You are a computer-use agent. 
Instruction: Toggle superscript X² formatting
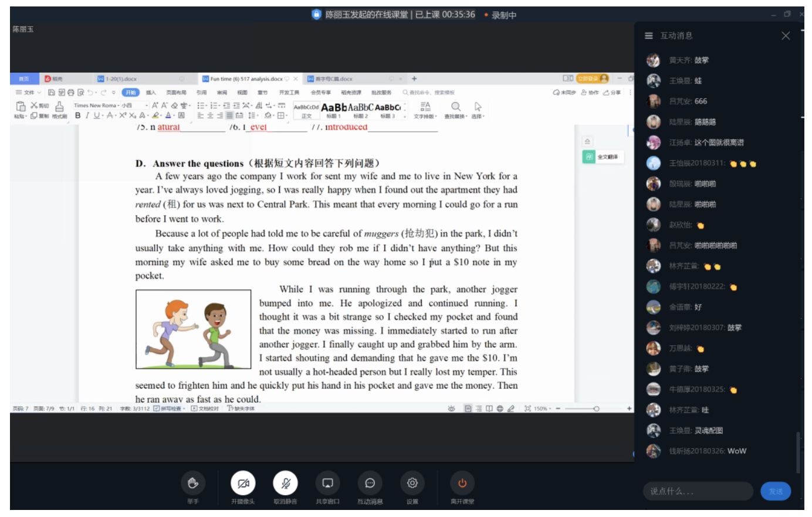tap(123, 115)
